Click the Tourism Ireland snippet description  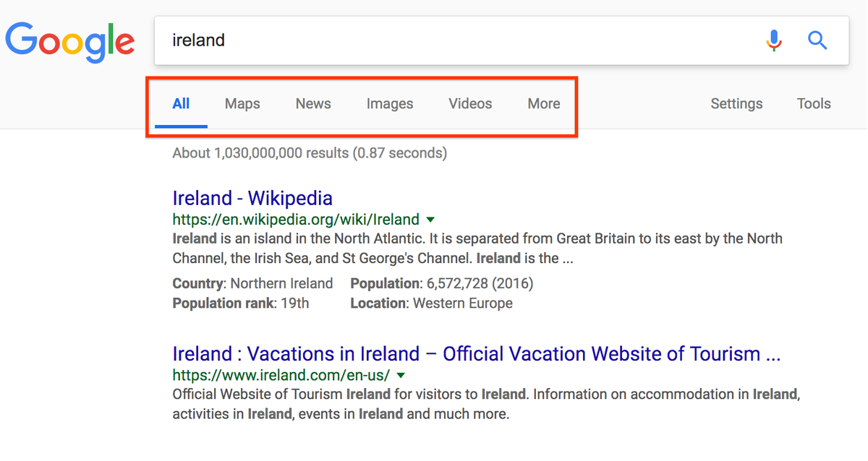(x=486, y=405)
